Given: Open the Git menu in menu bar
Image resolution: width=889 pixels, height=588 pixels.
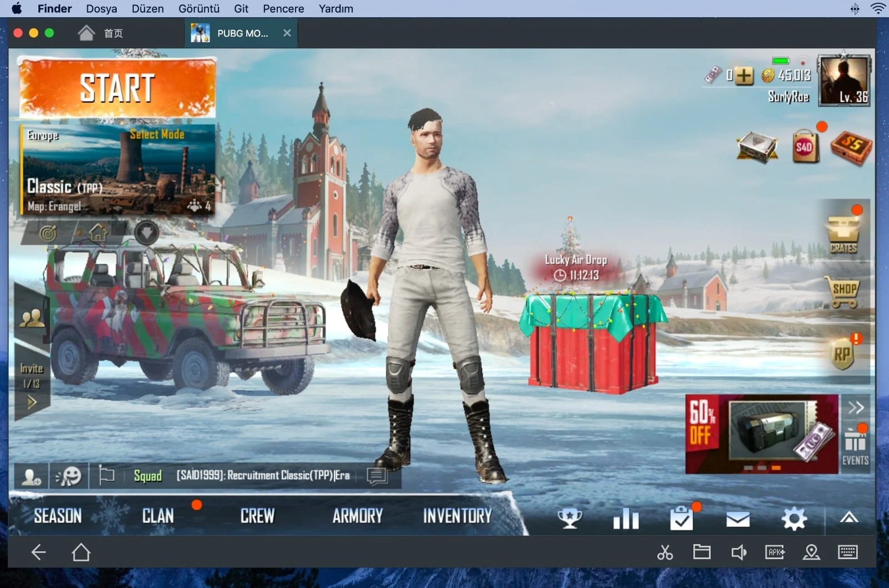Looking at the screenshot, I should [x=241, y=9].
